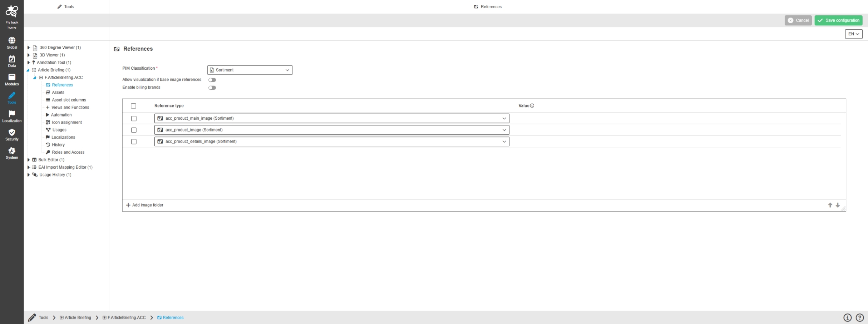The height and width of the screenshot is (324, 868).
Task: Open the Modules section in sidebar
Action: coord(12,80)
